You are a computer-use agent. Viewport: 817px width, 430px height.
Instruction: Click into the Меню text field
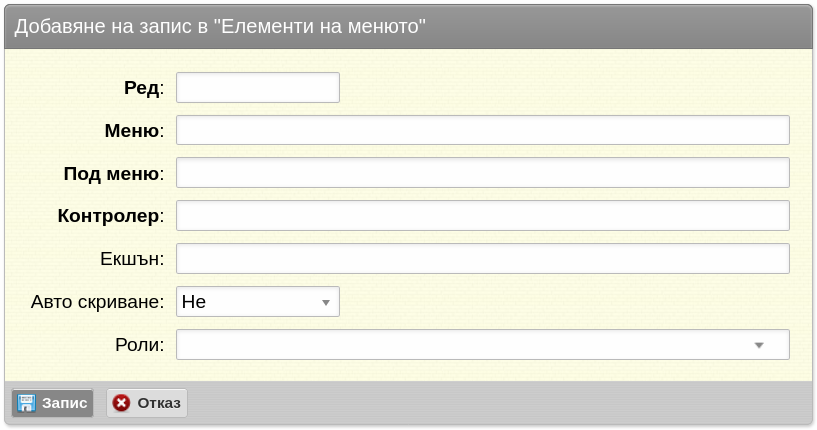[x=482, y=130]
